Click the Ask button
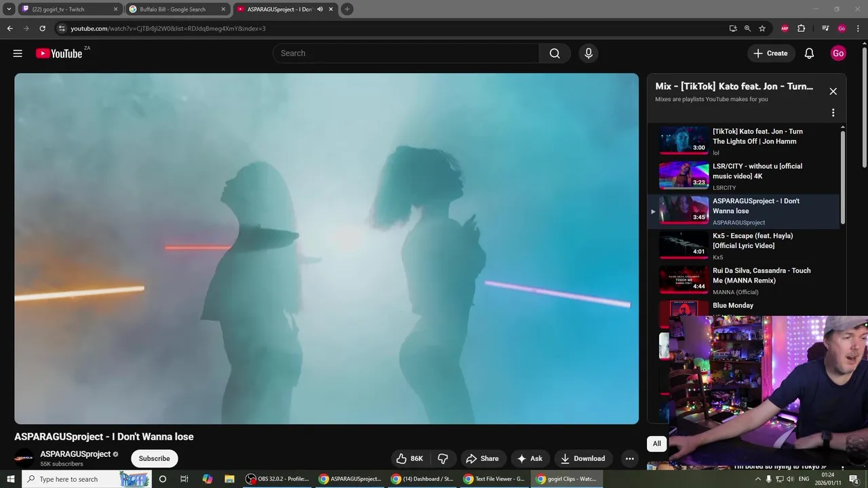The image size is (868, 488). point(530,459)
